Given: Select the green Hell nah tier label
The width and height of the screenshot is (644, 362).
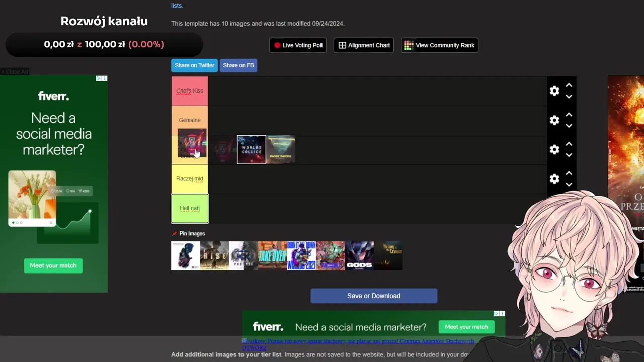Looking at the screenshot, I should (x=190, y=208).
